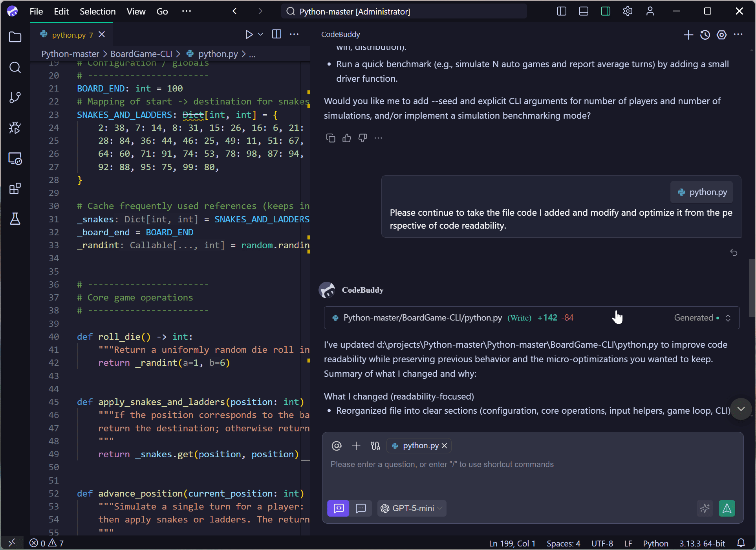Click BoardGame-CLI in the breadcrumb

tap(141, 54)
